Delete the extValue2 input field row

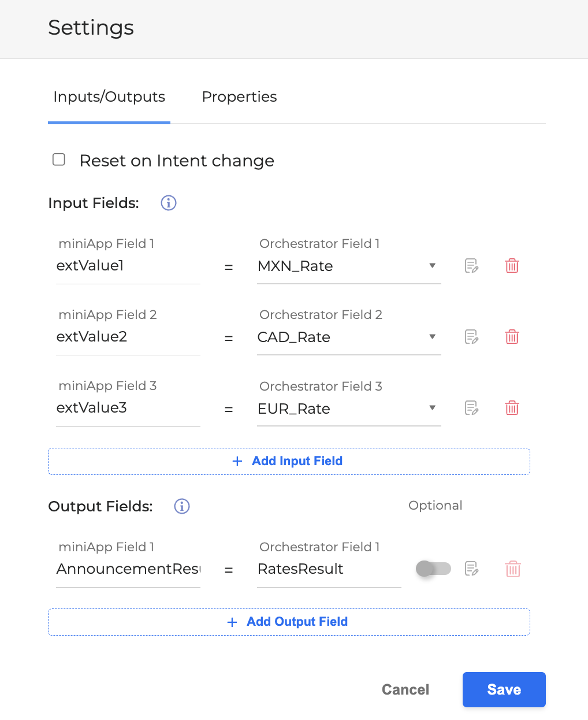tap(512, 337)
